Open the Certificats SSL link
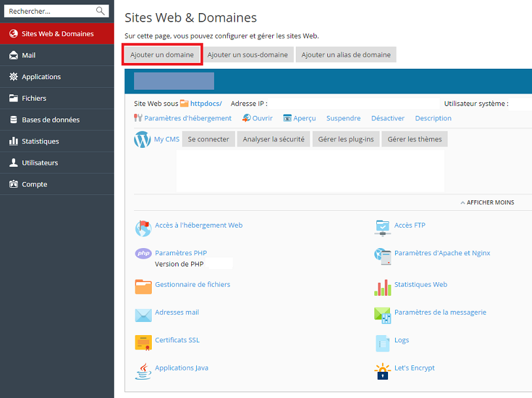The image size is (532, 398). click(x=177, y=340)
